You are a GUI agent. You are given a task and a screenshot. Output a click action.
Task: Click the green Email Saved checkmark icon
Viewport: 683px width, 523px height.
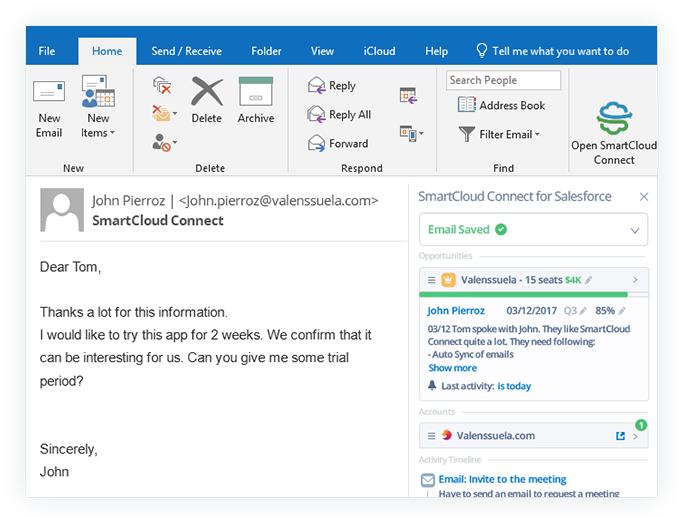tap(501, 229)
